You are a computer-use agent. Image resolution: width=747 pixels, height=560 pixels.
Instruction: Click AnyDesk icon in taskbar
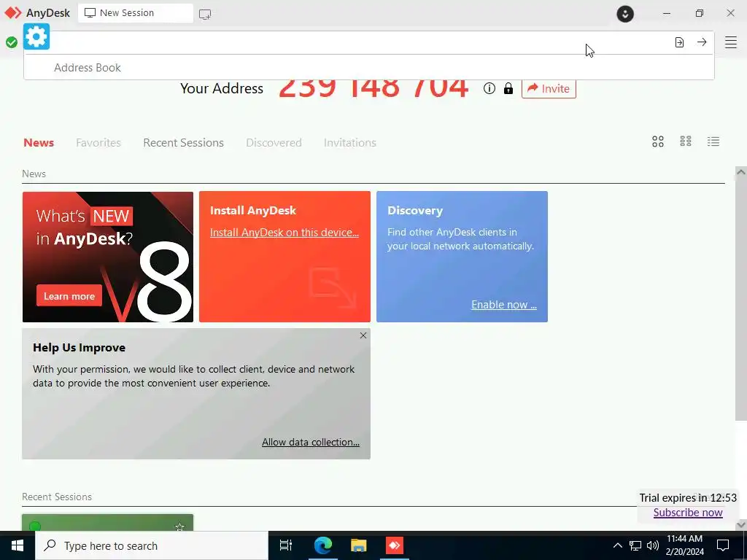tap(395, 545)
